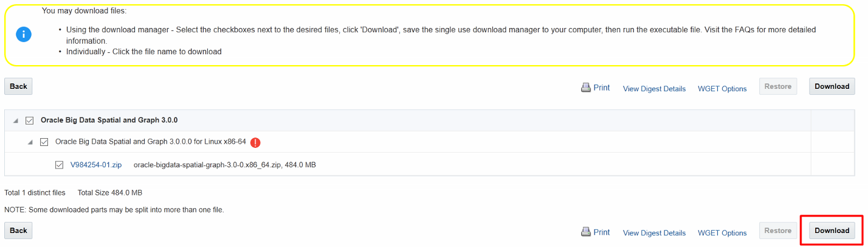
Task: Deselect the V984254-01.zip file checkbox
Action: [x=59, y=165]
